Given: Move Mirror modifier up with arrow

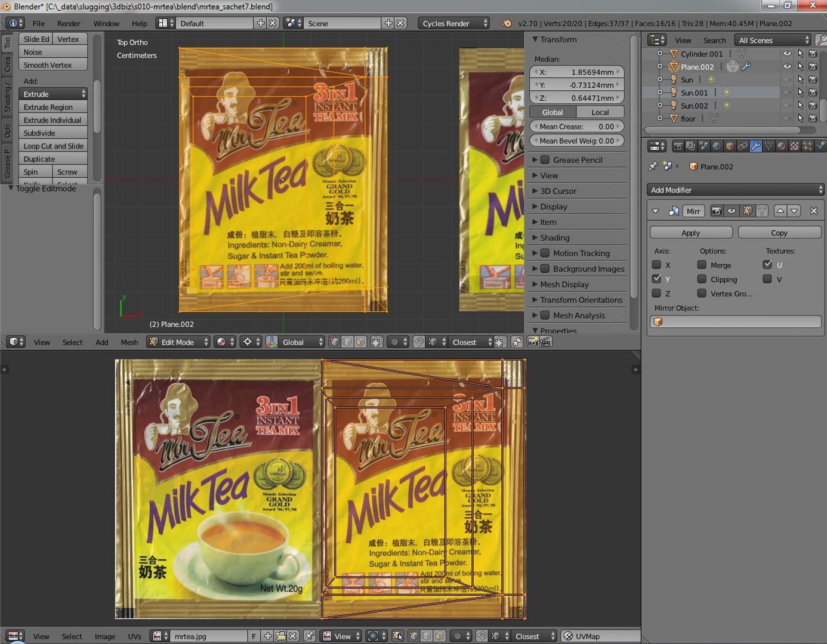Looking at the screenshot, I should click(x=780, y=211).
